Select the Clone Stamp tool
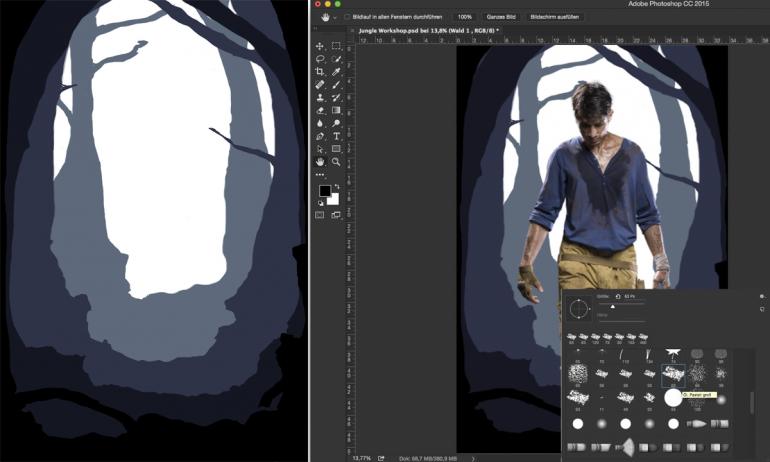Image resolution: width=770 pixels, height=462 pixels. [x=320, y=97]
